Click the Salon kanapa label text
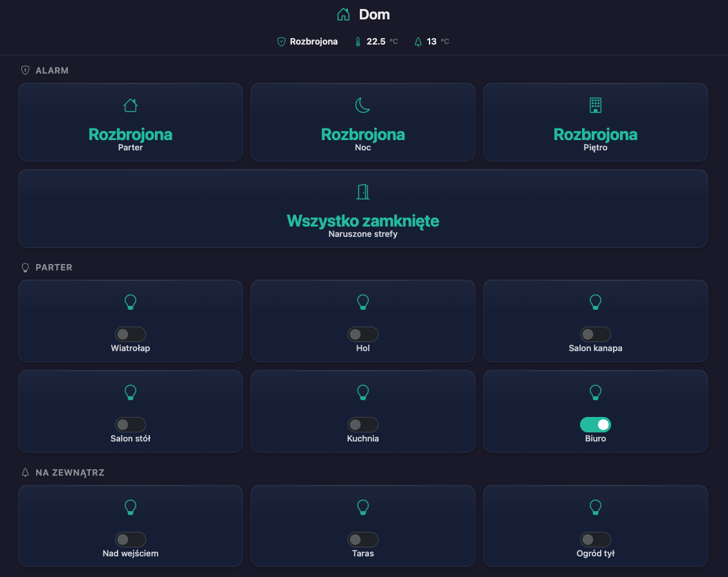The width and height of the screenshot is (728, 577). (595, 349)
